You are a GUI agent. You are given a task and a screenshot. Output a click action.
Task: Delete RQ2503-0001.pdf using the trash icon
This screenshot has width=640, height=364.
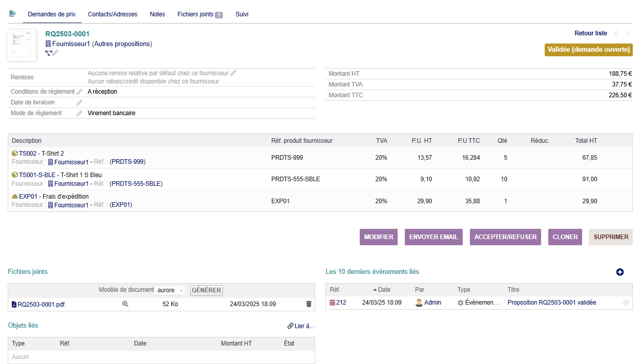308,304
